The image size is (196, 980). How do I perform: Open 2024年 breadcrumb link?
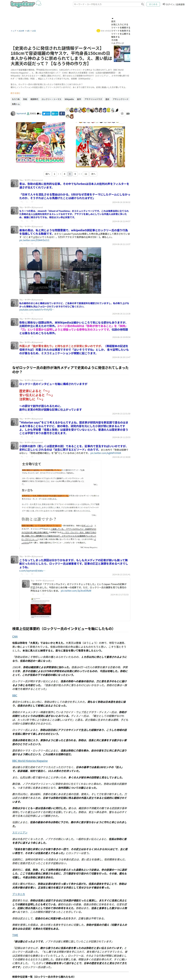pyautogui.click(x=21, y=31)
